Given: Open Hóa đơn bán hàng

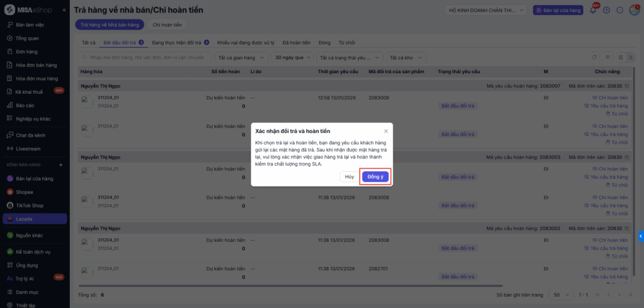Looking at the screenshot, I should pos(35,65).
